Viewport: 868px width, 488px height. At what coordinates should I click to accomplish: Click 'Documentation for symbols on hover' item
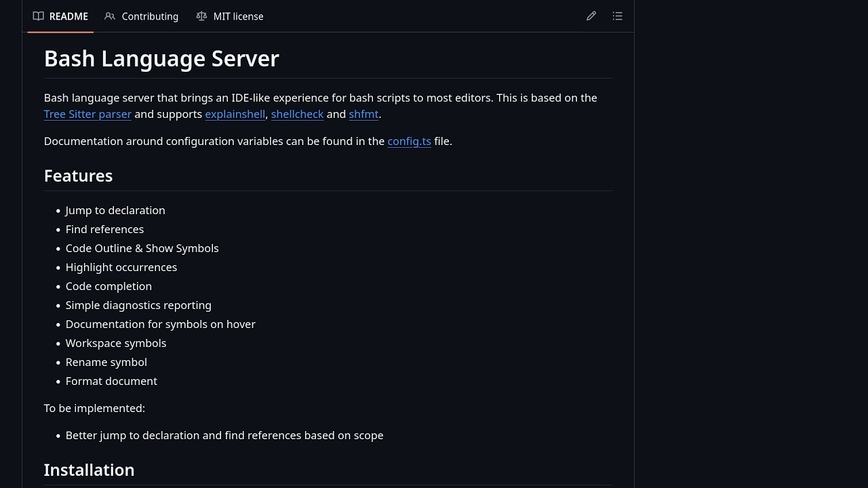161,324
